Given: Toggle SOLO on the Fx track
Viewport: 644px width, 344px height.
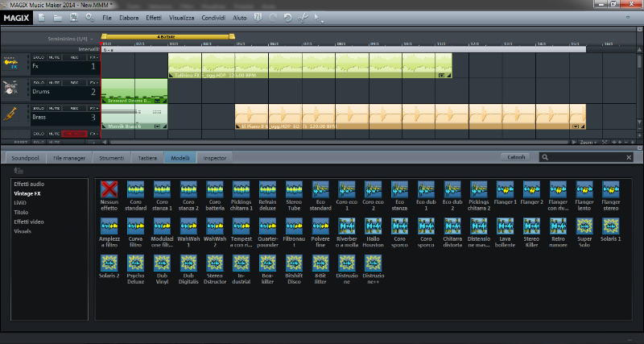Looking at the screenshot, I should tap(38, 58).
